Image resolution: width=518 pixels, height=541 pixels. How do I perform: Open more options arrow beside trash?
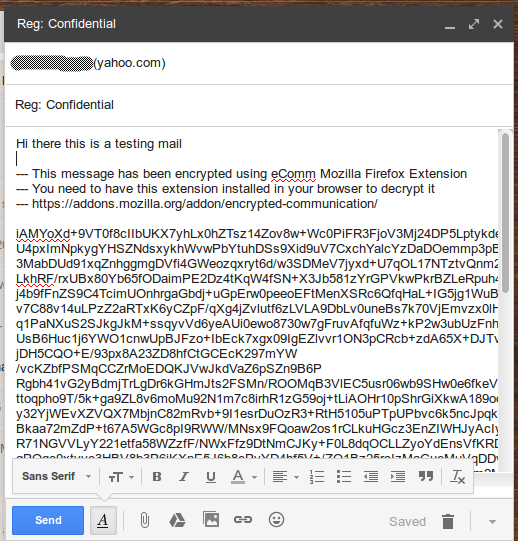point(492,522)
